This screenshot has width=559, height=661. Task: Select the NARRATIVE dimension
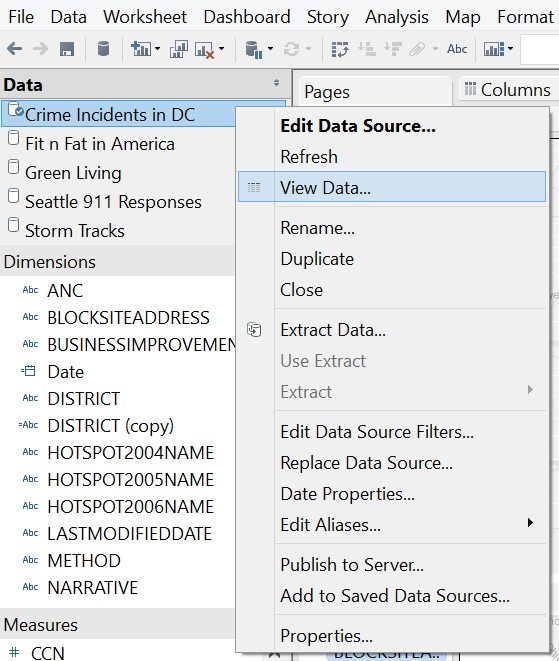coord(93,587)
